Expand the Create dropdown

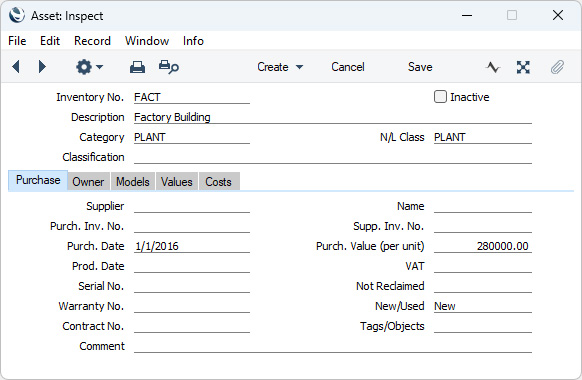pyautogui.click(x=280, y=67)
